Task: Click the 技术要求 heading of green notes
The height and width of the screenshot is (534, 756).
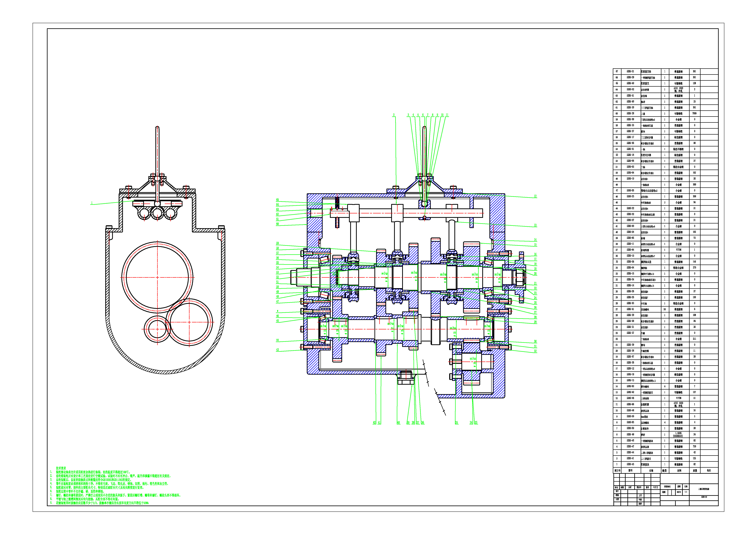Action: [x=61, y=468]
